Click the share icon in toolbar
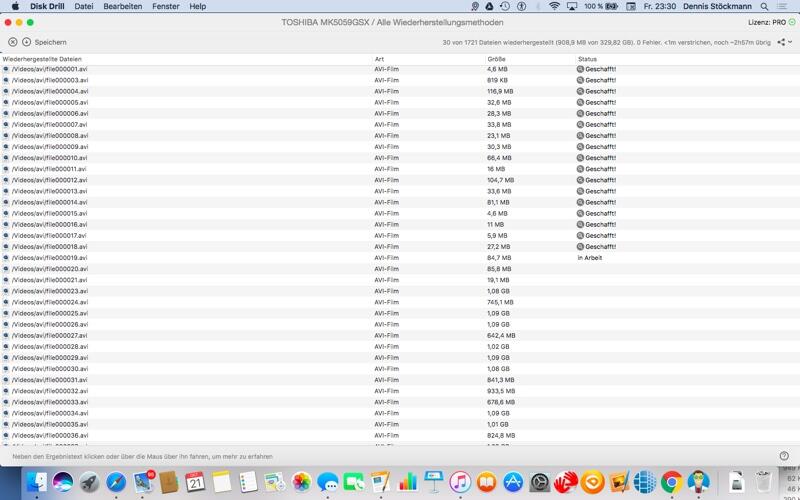The width and height of the screenshot is (800, 500). 780,42
